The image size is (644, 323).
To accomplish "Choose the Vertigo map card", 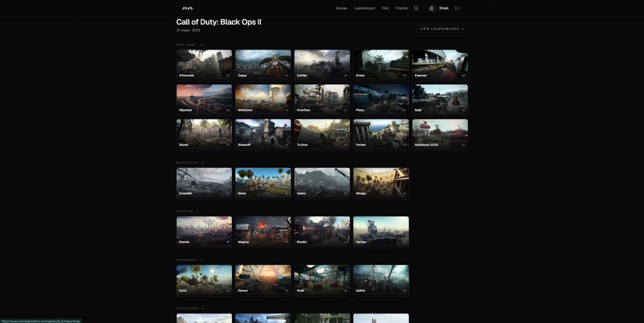I will pos(381,232).
